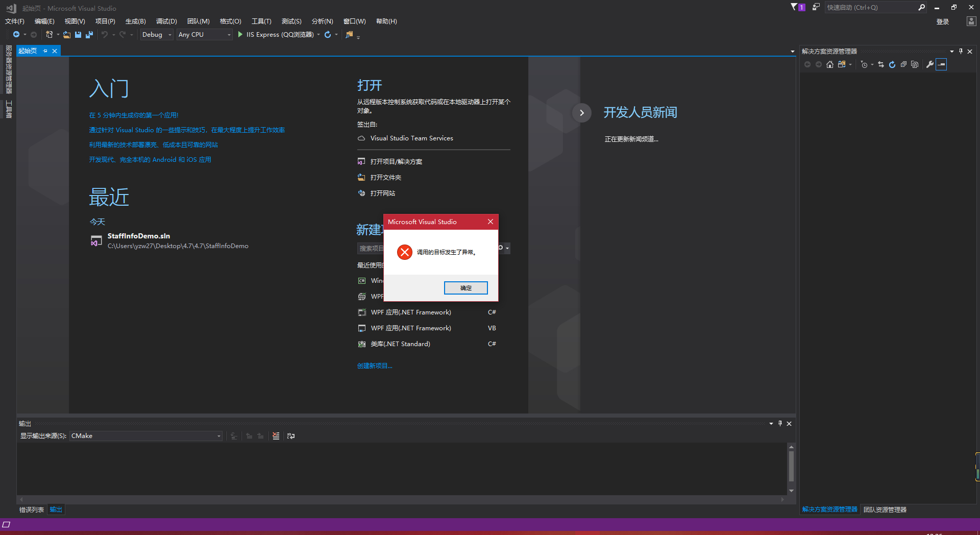Switch to the 错误列表 tab
The height and width of the screenshot is (535, 980).
pos(32,509)
